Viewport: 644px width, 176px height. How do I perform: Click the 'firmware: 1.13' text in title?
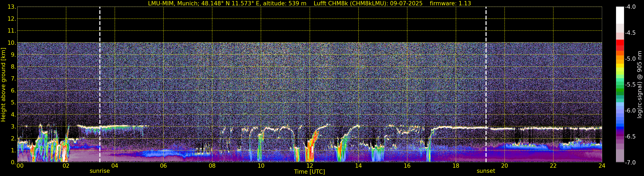pos(450,3)
